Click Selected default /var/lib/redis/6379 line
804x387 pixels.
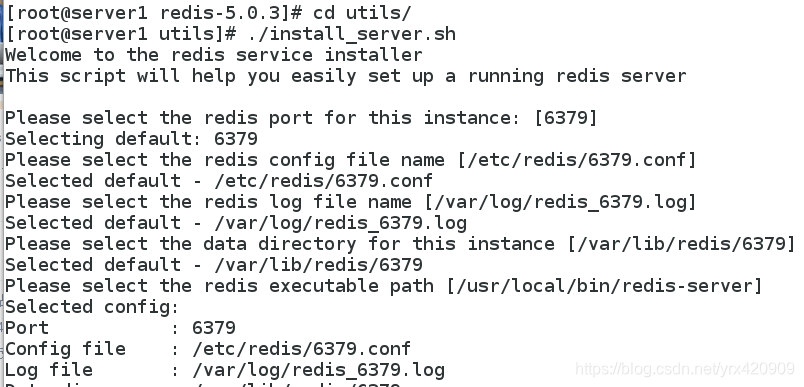pyautogui.click(x=214, y=265)
